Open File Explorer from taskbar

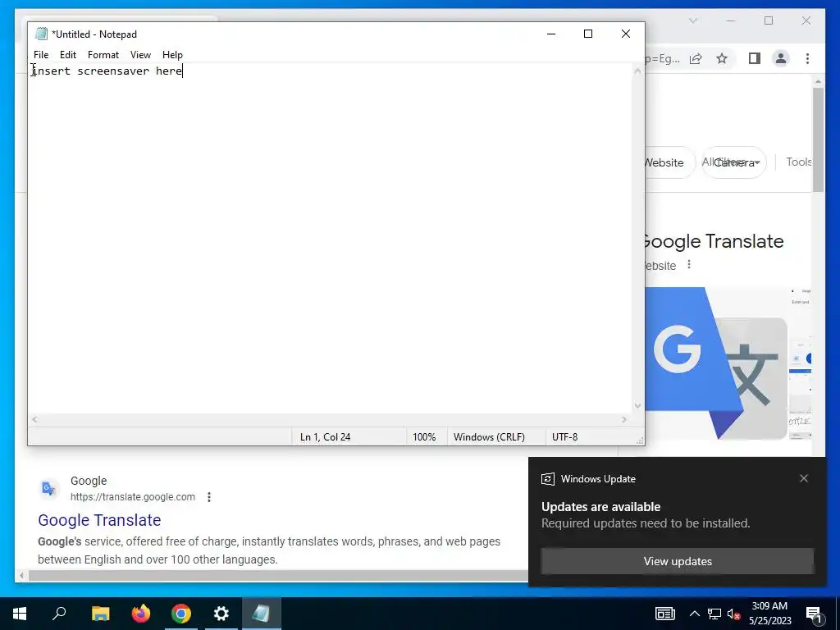(x=100, y=614)
